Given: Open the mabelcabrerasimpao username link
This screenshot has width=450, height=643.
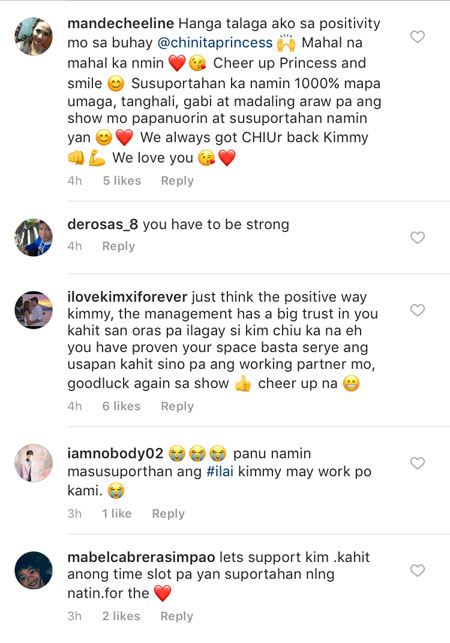Looking at the screenshot, I should (141, 557).
